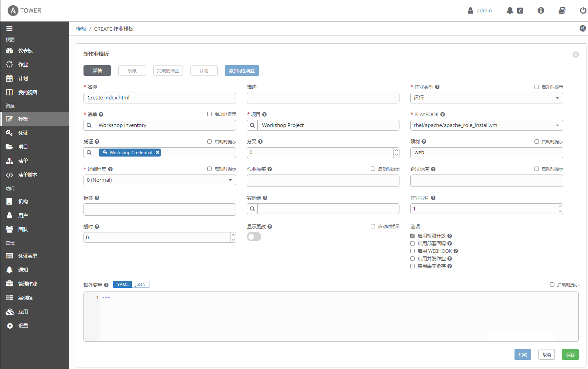This screenshot has width=588, height=369.
Task: Remove the Workshop Credential tag
Action: coord(158,153)
